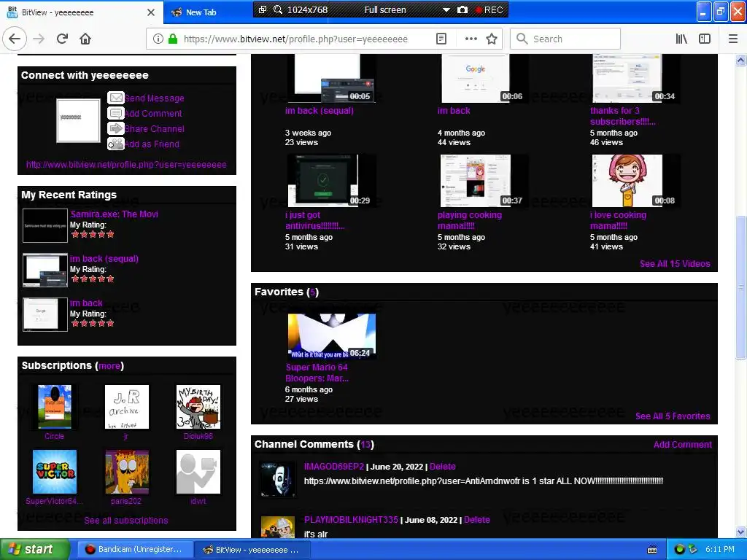Screen dimensions: 747x560
Task: Click the Bandicam magnifier size icon
Action: coord(278,9)
